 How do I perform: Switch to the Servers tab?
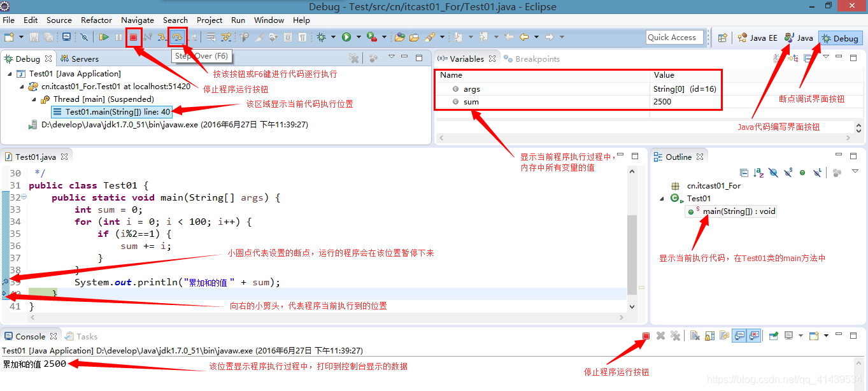coord(80,59)
